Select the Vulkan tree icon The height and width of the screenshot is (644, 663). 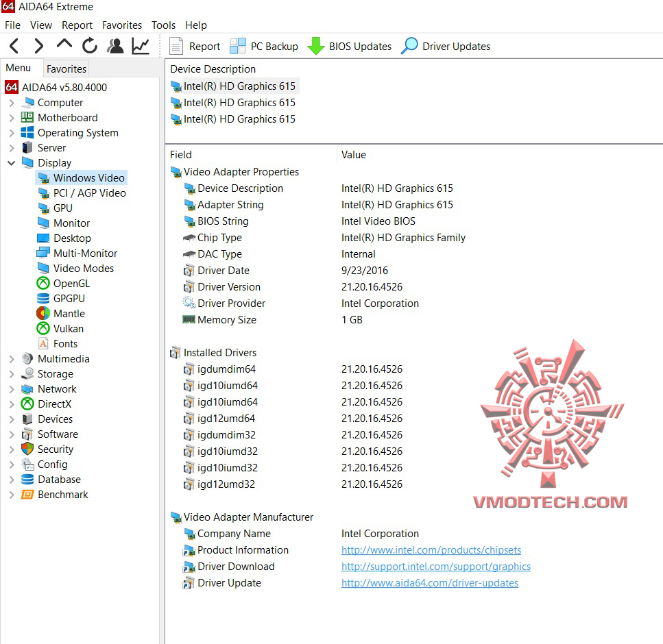[x=43, y=328]
